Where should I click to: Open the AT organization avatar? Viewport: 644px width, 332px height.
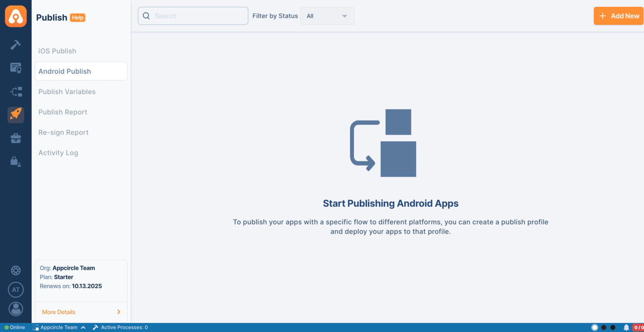tap(16, 290)
